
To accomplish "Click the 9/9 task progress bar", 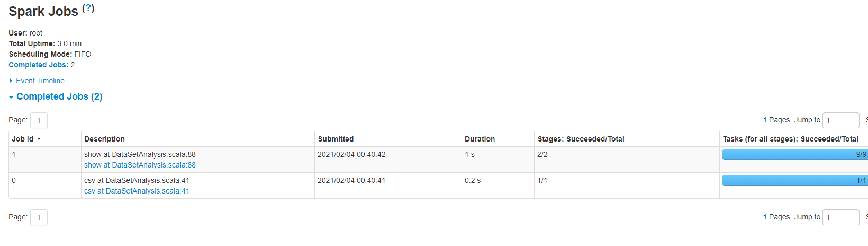I will tap(794, 154).
